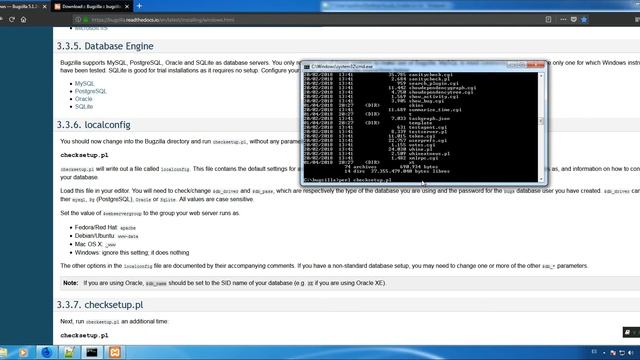
Task: Click the blue bookmark star icon
Action: tap(584, 20)
